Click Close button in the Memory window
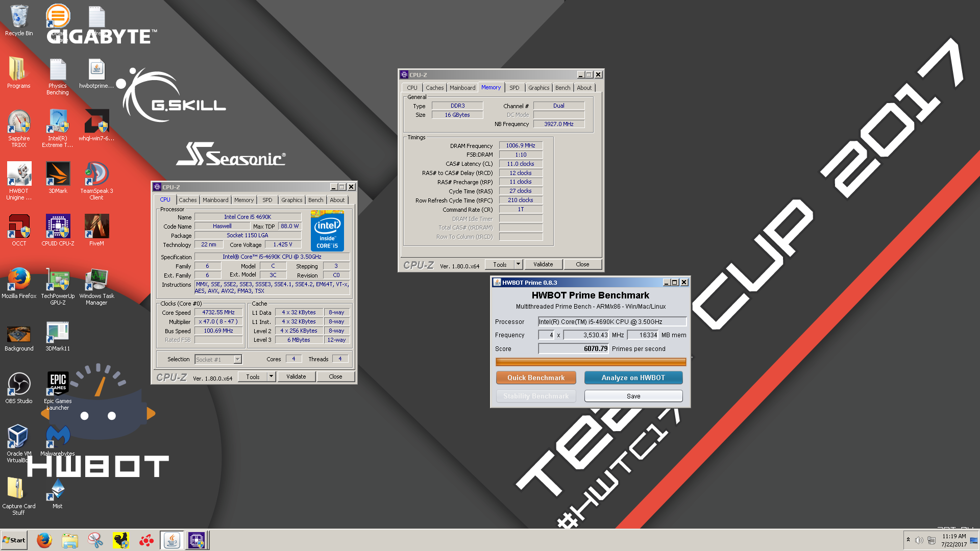Screen dimensions: 980x551 [582, 264]
